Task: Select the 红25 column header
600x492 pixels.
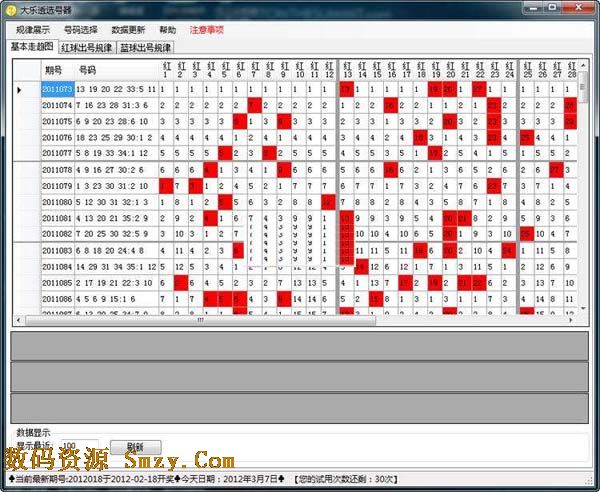Action: coord(527,70)
